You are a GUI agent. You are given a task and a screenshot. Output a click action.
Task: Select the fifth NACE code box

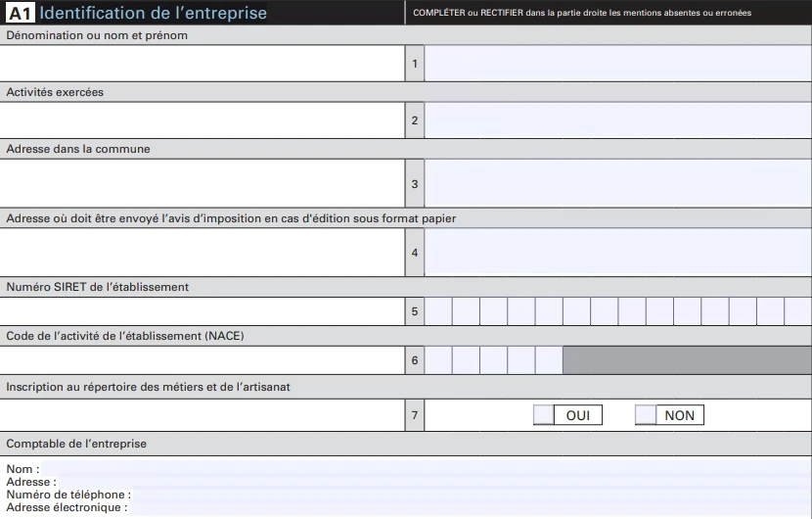coord(549,360)
